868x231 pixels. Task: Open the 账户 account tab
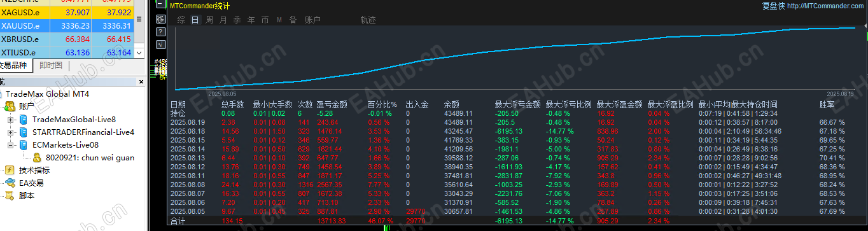click(312, 20)
